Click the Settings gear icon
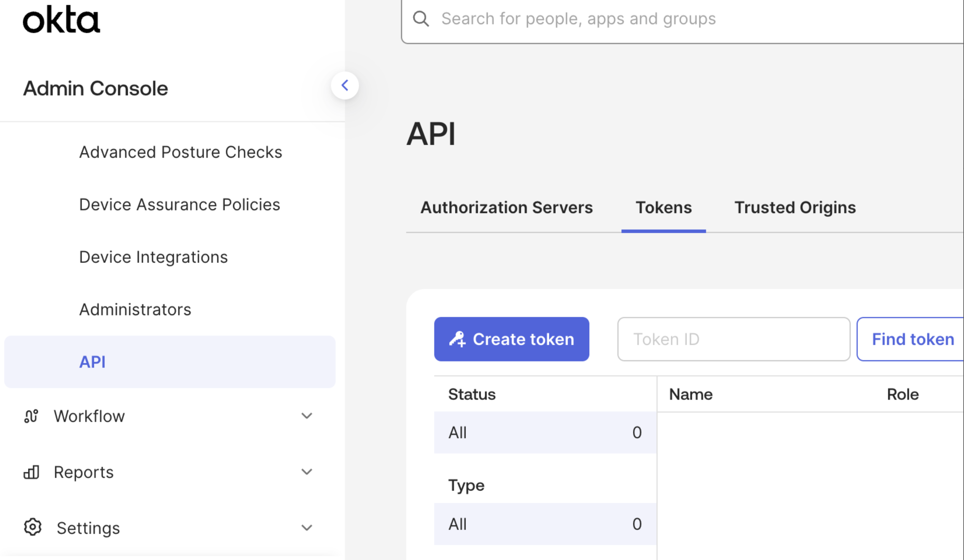964x560 pixels. (32, 528)
